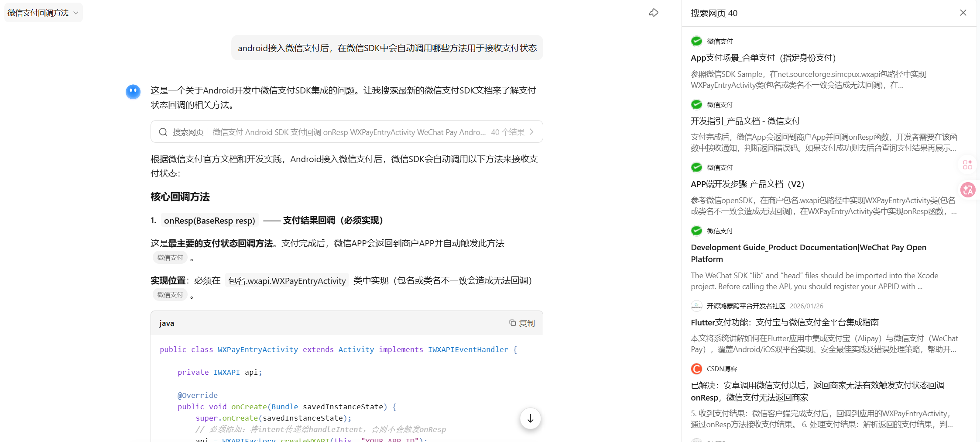Close the search results panel

point(963,13)
